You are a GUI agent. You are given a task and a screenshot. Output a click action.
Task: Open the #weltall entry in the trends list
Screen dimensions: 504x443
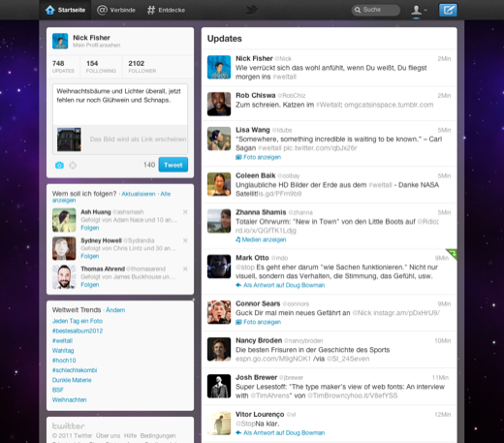pyautogui.click(x=62, y=341)
